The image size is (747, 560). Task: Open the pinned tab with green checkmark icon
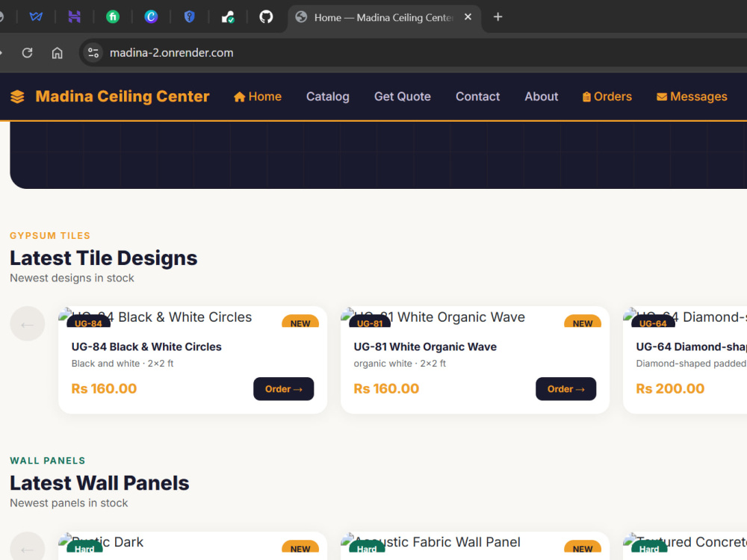[x=228, y=17]
